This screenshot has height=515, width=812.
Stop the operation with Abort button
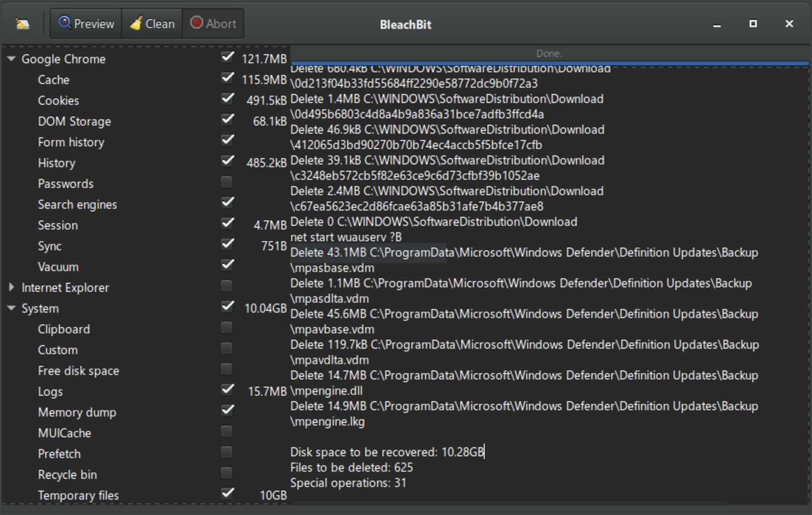pyautogui.click(x=213, y=24)
